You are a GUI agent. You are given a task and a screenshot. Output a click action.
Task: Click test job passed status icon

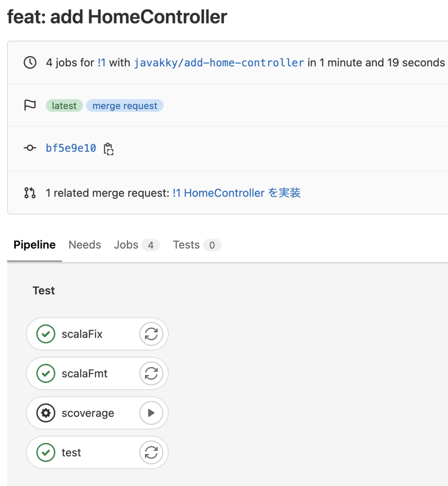[46, 452]
